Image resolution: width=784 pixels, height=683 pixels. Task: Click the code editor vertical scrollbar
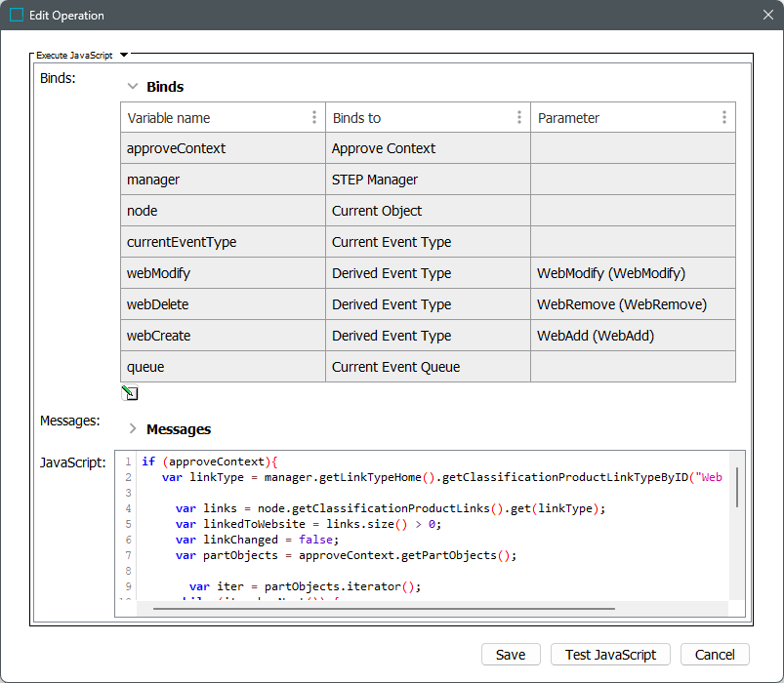coord(737,486)
